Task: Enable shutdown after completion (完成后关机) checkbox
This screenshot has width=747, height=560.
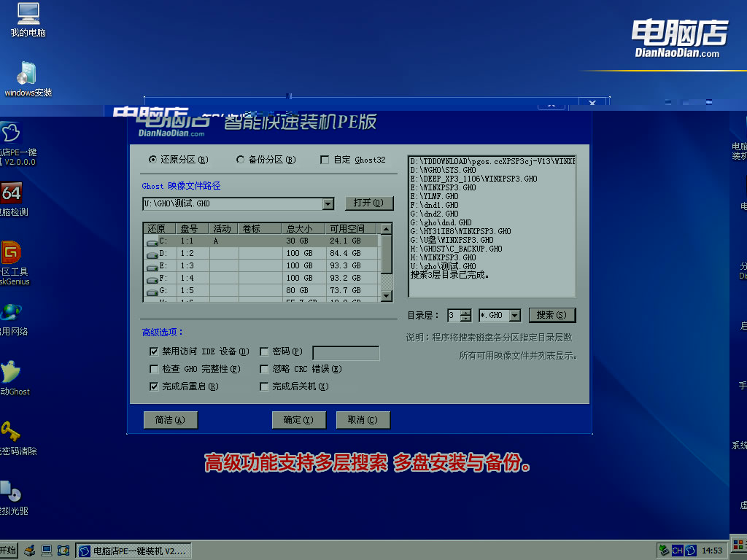Action: pos(264,386)
